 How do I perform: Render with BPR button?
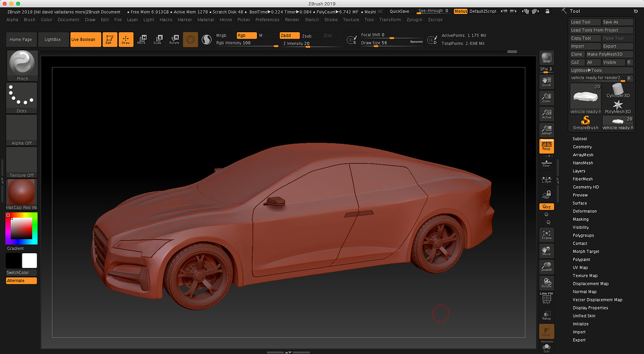[x=546, y=58]
